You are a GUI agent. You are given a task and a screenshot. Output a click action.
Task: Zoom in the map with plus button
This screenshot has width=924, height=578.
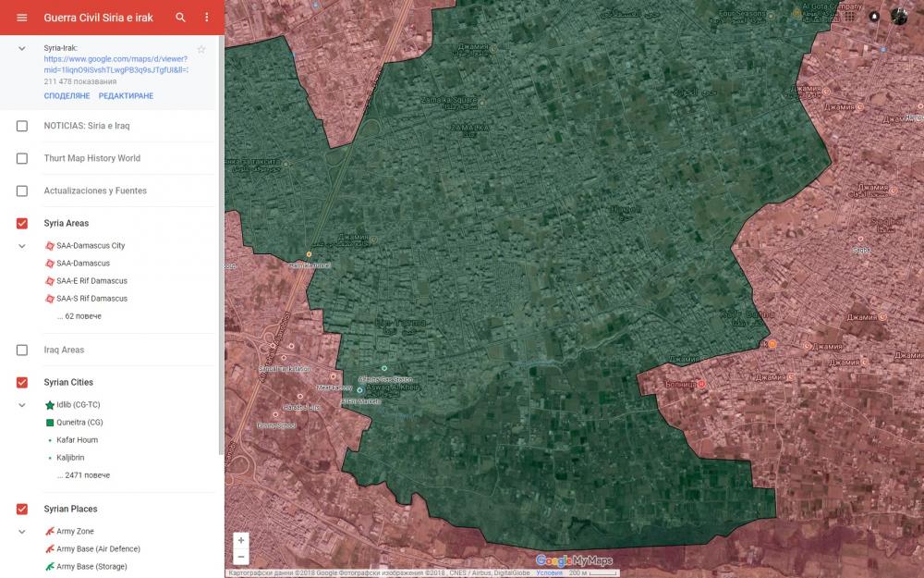coord(241,540)
